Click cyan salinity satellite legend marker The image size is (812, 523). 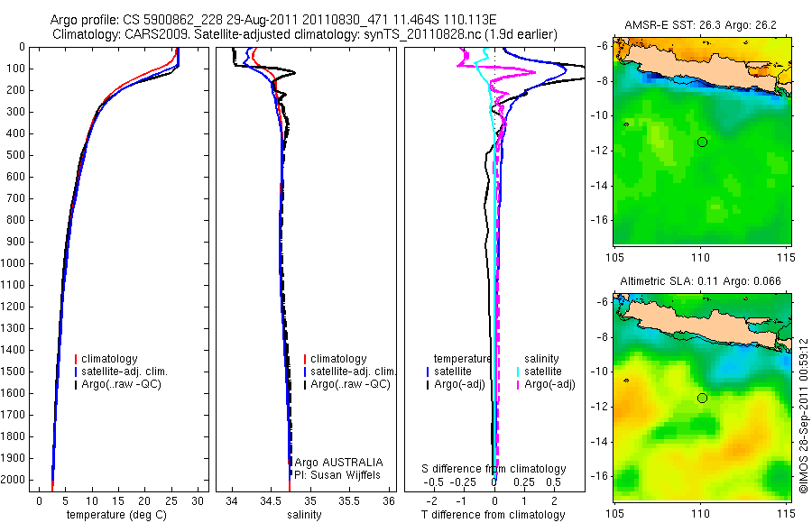(x=518, y=372)
